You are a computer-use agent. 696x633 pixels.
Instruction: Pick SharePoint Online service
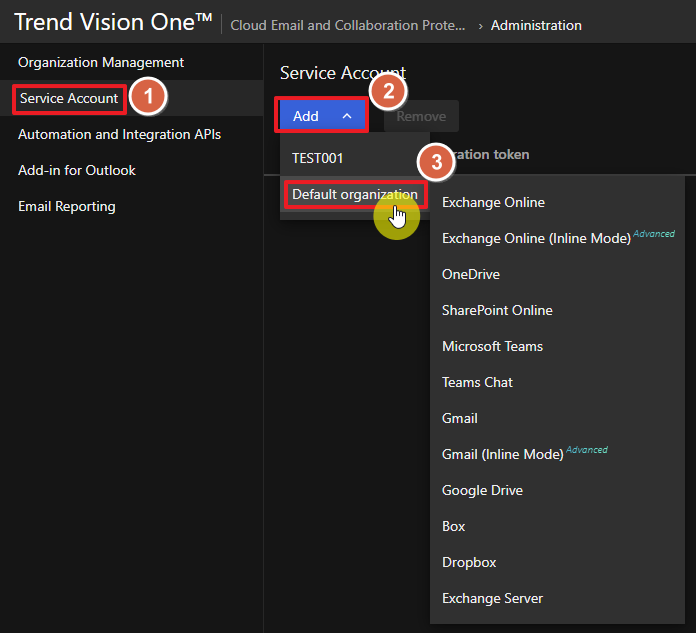click(497, 310)
